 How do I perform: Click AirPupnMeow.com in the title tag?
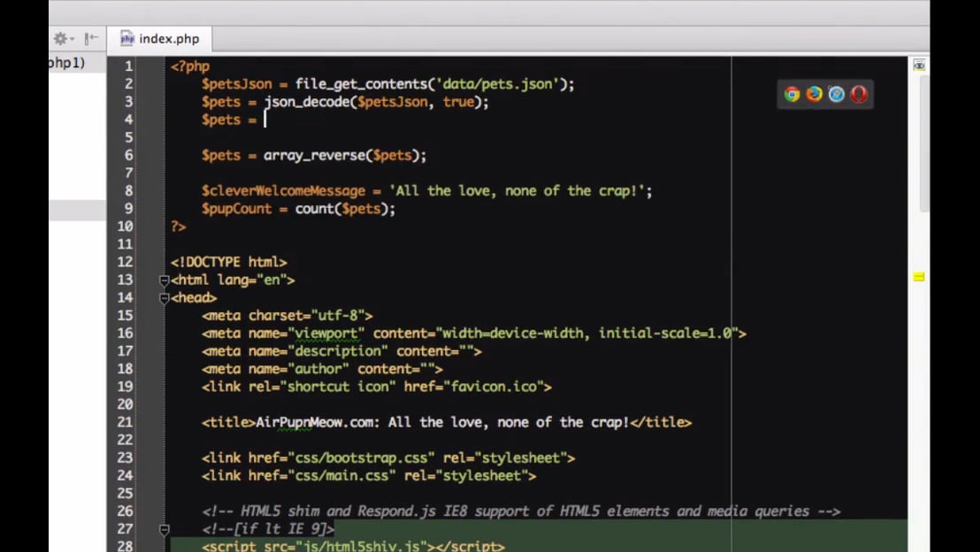pos(314,423)
